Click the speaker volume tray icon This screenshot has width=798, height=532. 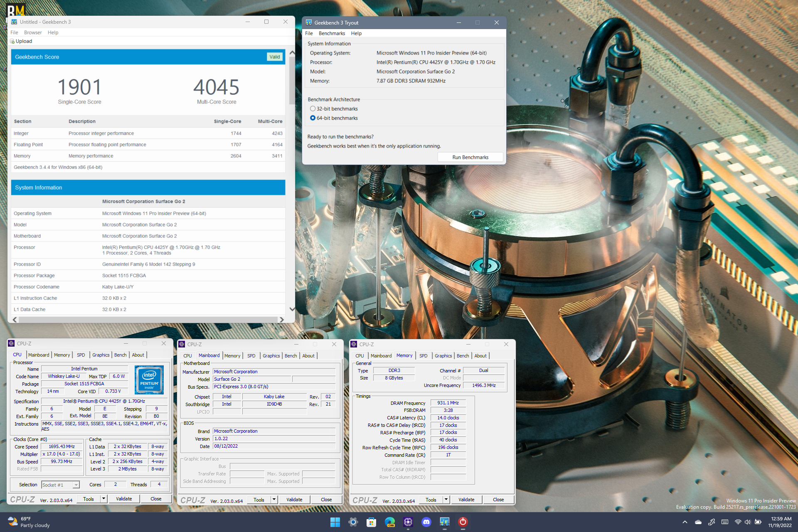point(748,522)
